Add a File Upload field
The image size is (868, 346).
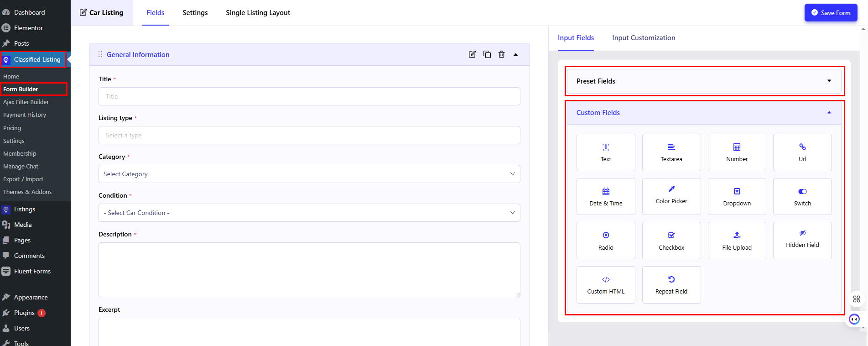pyautogui.click(x=737, y=241)
